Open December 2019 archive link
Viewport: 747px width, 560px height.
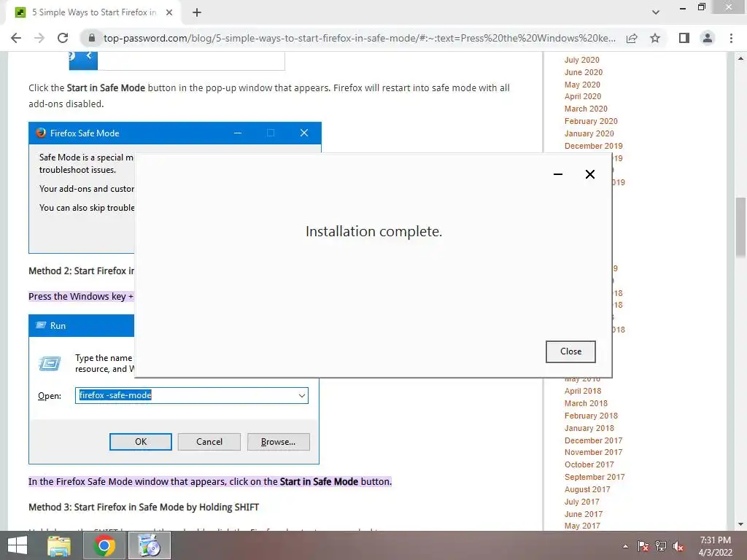(x=594, y=146)
